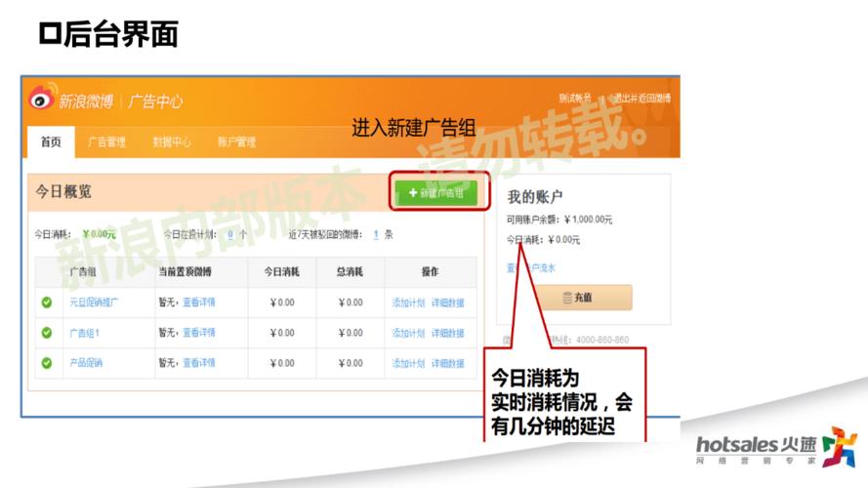868x488 pixels.
Task: Click 添加计划 for 广告组1
Action: [x=408, y=333]
